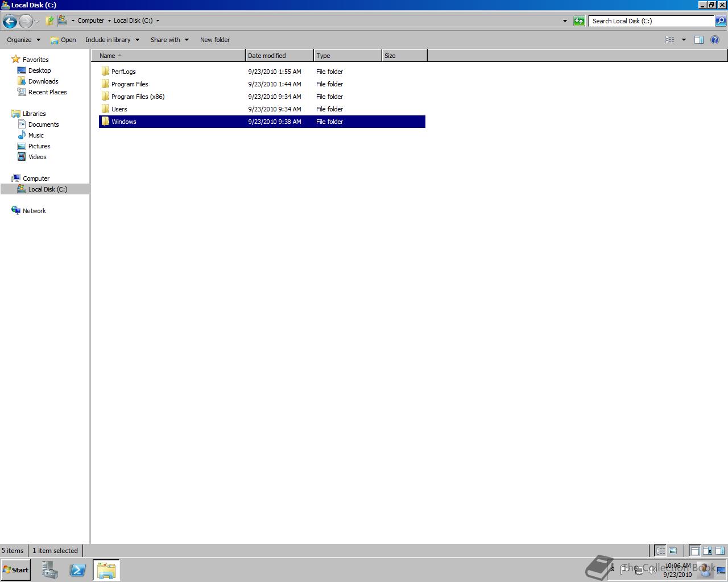Open Recent Places in the sidebar
Viewport: 728px width, 582px height.
click(42, 92)
